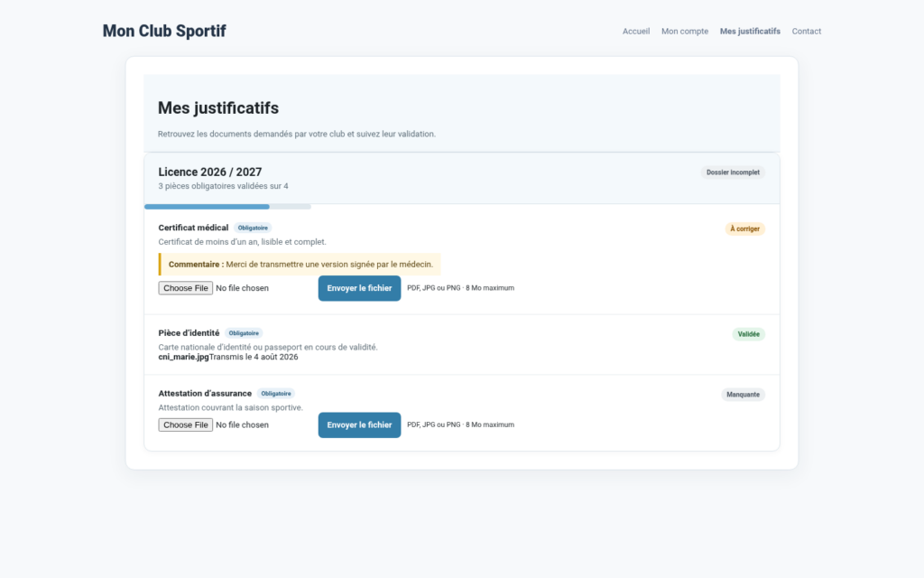Click the Manquante status badge
The width and height of the screenshot is (924, 578).
point(743,395)
